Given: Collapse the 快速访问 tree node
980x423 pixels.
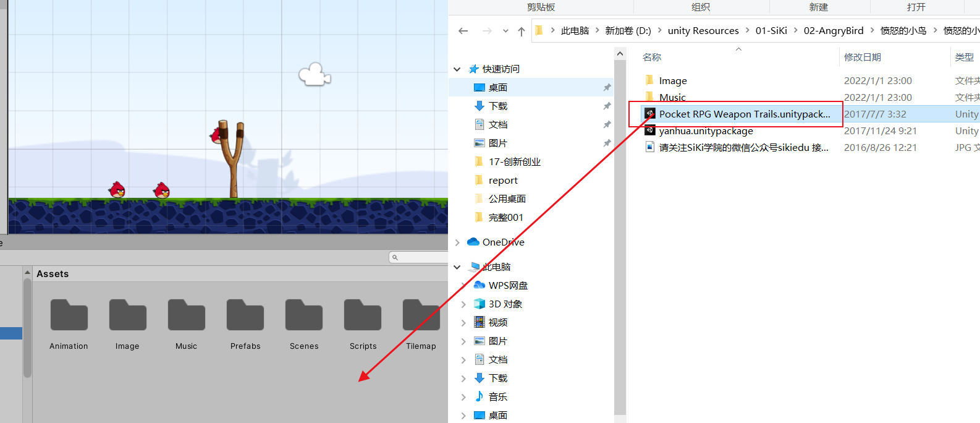Looking at the screenshot, I should tap(457, 69).
